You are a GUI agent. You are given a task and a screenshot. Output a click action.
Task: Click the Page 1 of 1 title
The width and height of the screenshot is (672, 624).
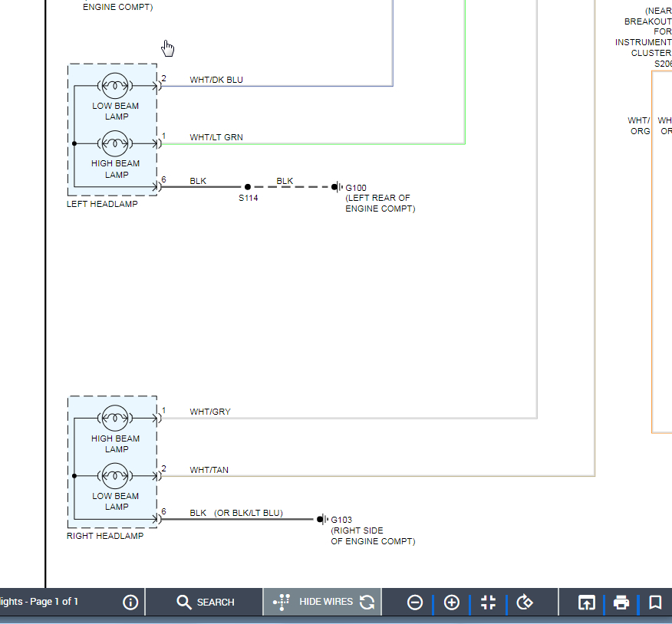(39, 602)
